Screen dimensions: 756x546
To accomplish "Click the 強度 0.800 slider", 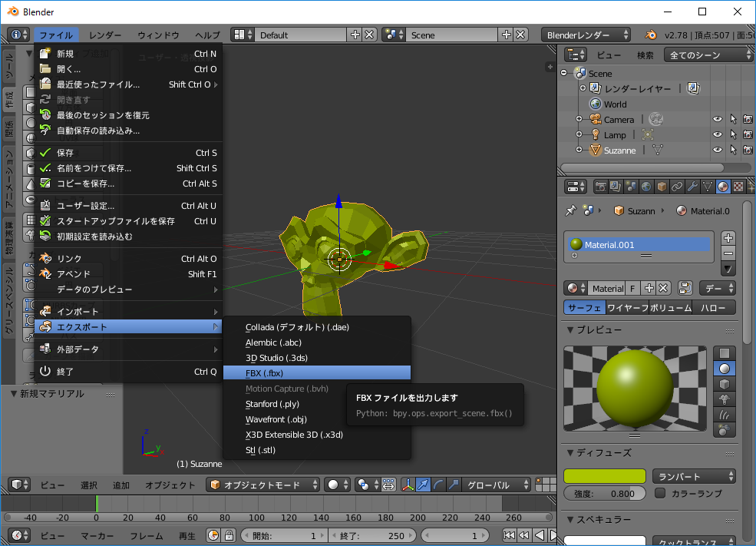I will coord(605,494).
